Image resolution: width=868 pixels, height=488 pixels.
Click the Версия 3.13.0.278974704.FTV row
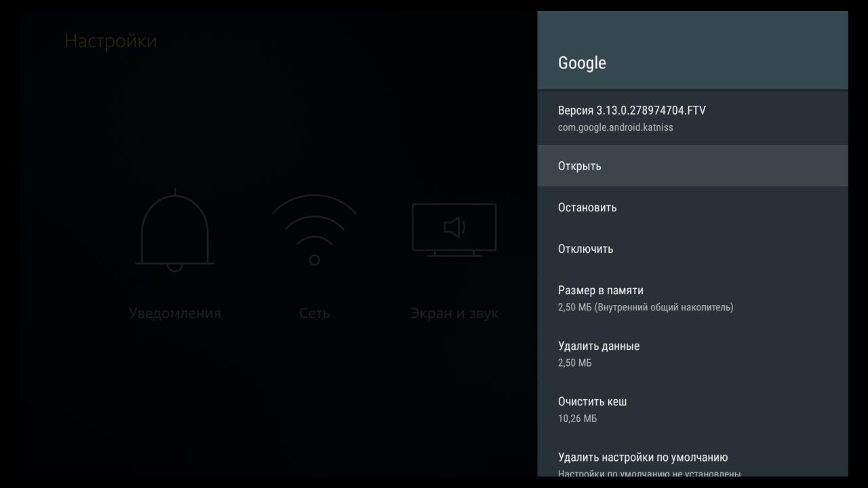692,118
